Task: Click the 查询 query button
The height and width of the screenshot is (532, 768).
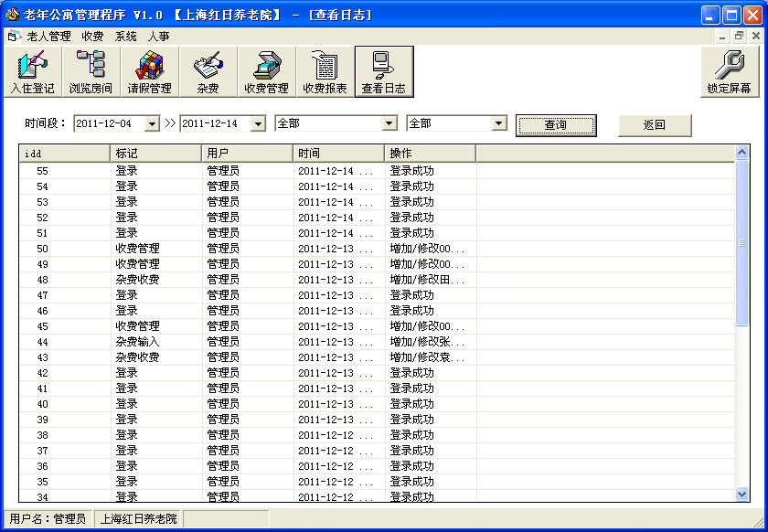Action: 556,125
